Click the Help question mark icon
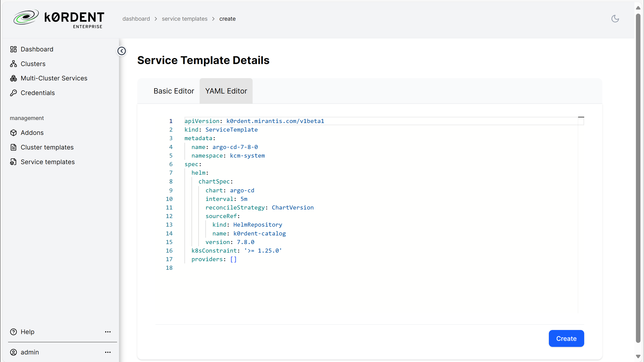The height and width of the screenshot is (362, 644). pyautogui.click(x=13, y=332)
